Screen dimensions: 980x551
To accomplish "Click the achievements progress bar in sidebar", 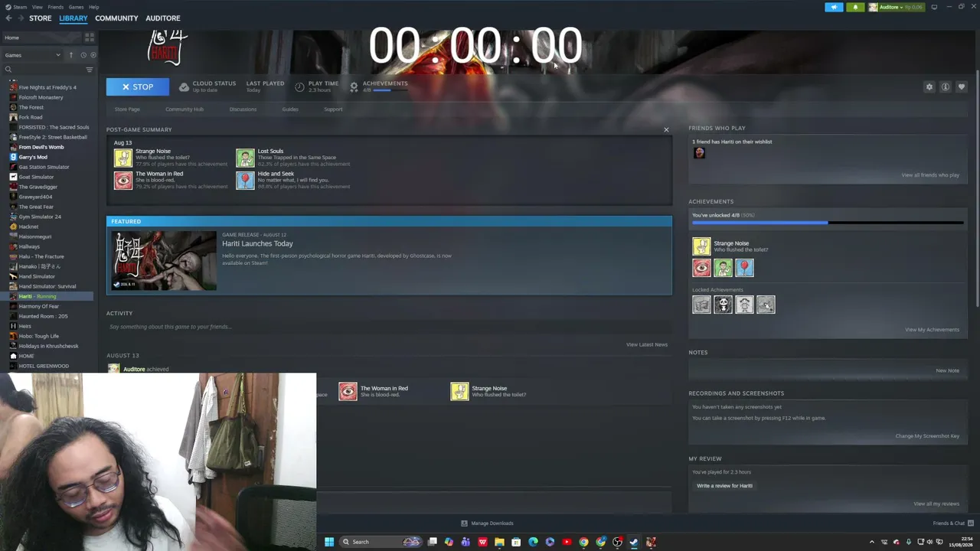I will pos(828,223).
